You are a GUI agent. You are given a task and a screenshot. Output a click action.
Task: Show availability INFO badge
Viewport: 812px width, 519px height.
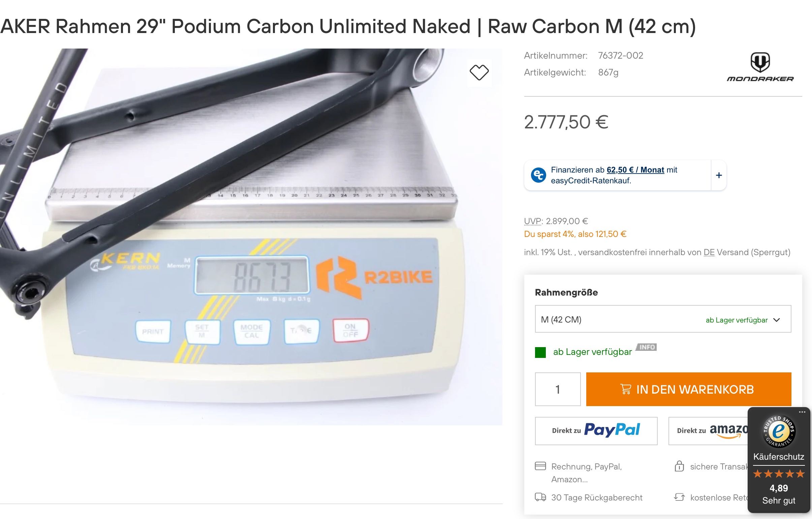pyautogui.click(x=646, y=347)
